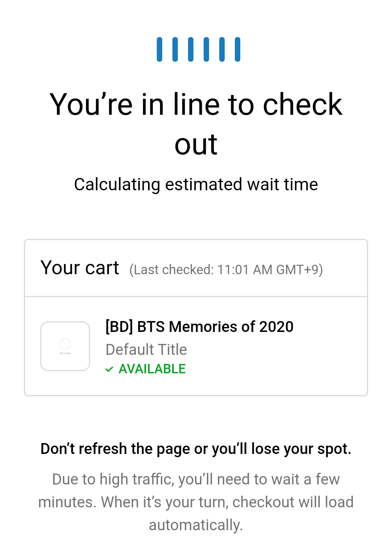Image resolution: width=392 pixels, height=556 pixels.
Task: Click "Calculating estimated wait time" text
Action: 196,184
